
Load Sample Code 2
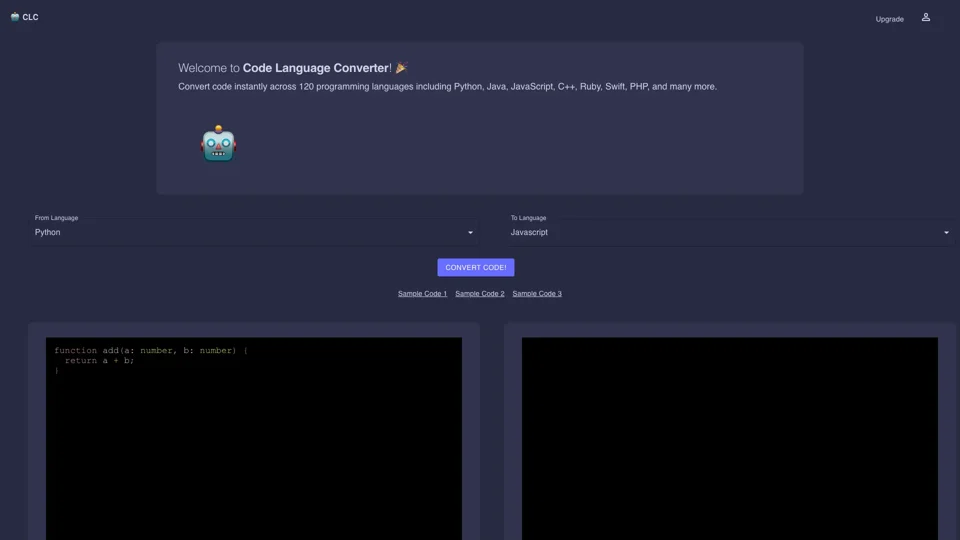point(479,294)
